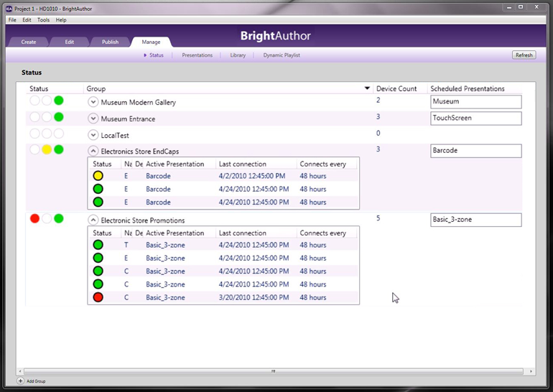Expand the LocalTest group
The width and height of the screenshot is (553, 392).
coord(93,135)
